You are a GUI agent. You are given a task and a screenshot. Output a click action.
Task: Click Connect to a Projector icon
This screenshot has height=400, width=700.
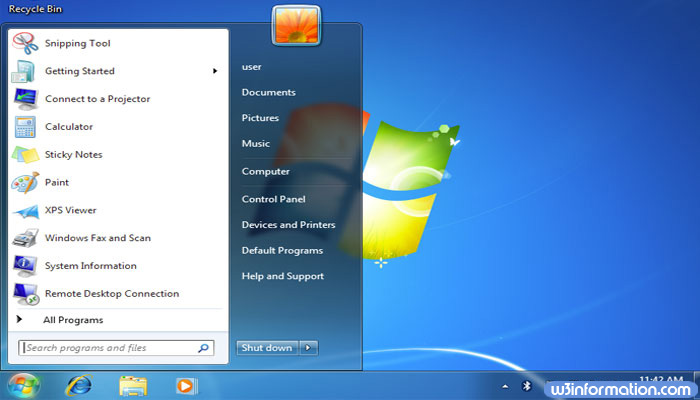25,99
